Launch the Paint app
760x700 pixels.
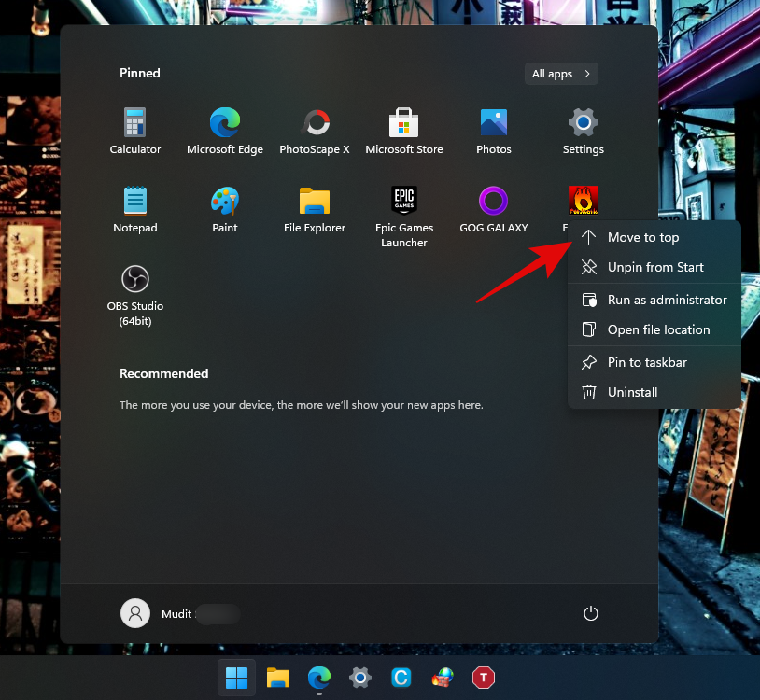coord(225,209)
